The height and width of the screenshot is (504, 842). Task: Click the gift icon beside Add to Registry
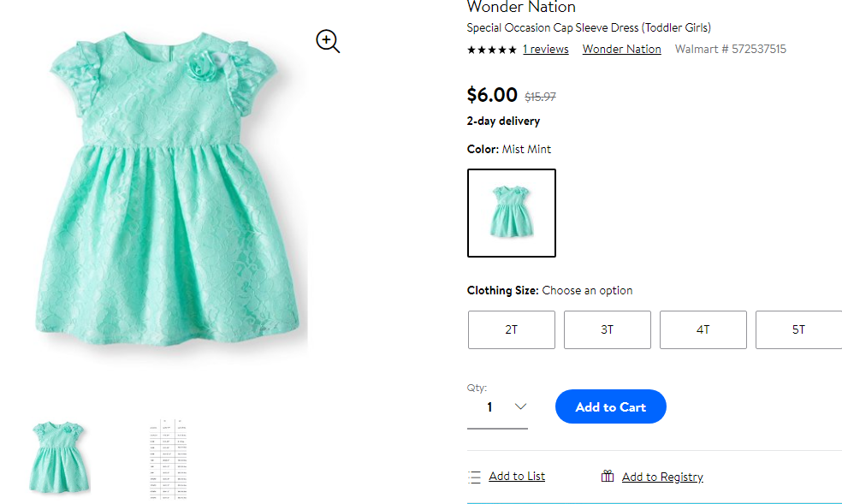click(x=608, y=476)
